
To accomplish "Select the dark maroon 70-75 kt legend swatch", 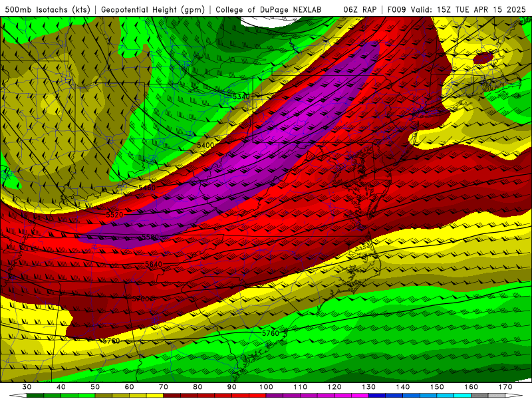I will 172,396.
